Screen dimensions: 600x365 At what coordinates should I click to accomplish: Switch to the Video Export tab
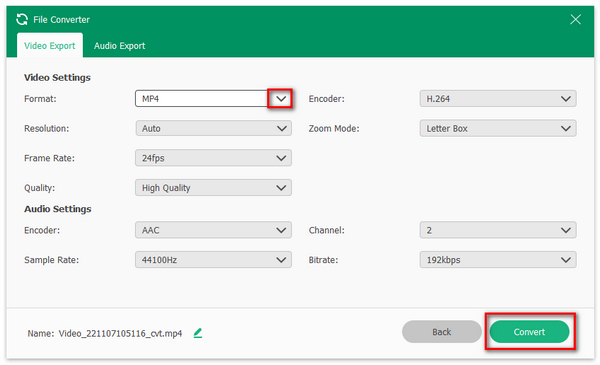[50, 46]
